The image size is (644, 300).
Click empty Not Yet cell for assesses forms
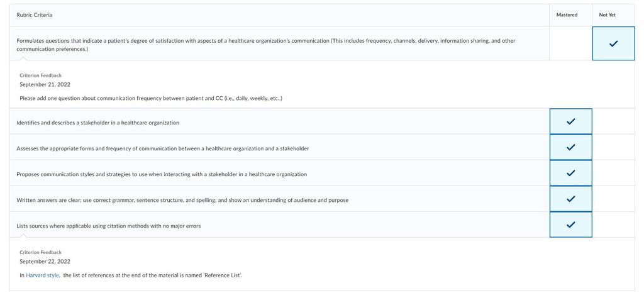[613, 147]
